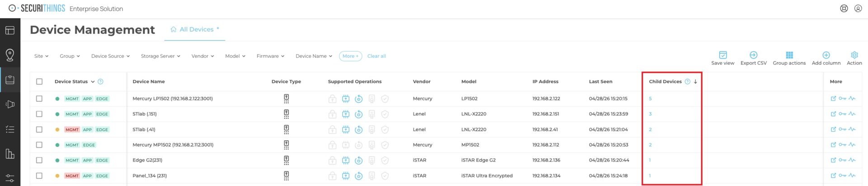Viewport: 868px width, 186px height.
Task: Open the task list sidebar icon
Action: (x=10, y=129)
